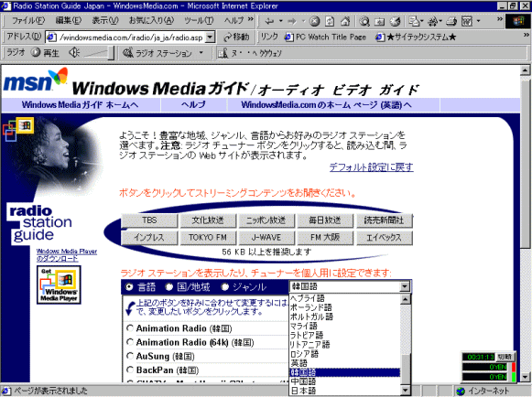Select the 言語 radio button
This screenshot has width=532, height=397.
tap(129, 287)
